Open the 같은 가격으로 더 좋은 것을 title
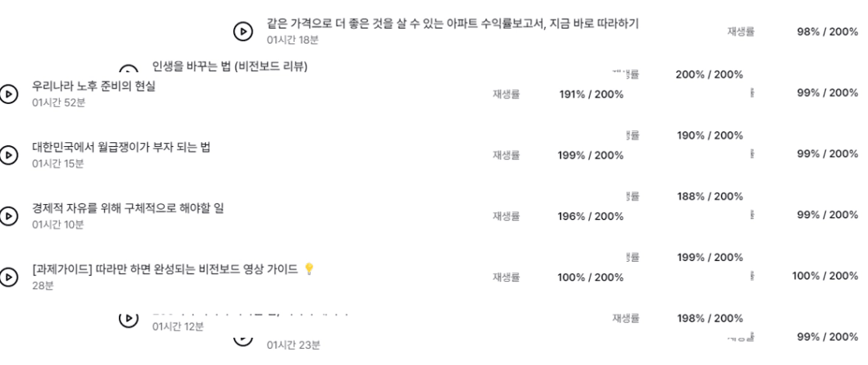The image size is (868, 365). point(453,23)
